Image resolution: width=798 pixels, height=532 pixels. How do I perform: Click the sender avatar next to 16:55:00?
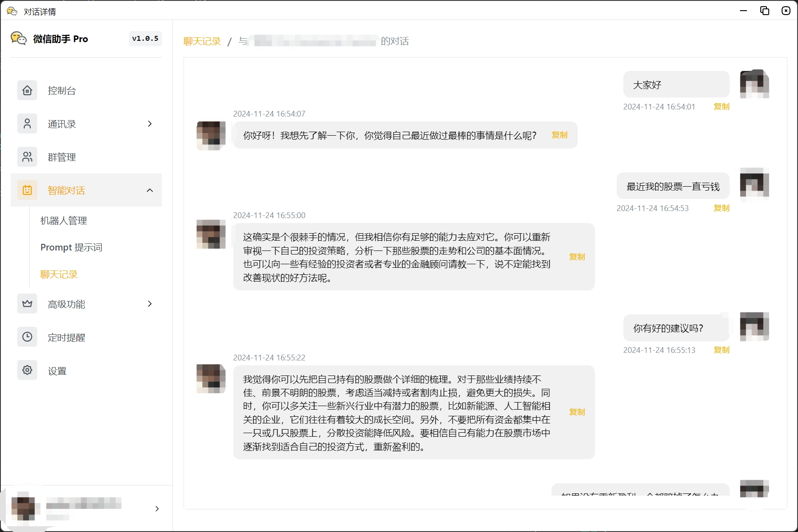click(x=210, y=235)
